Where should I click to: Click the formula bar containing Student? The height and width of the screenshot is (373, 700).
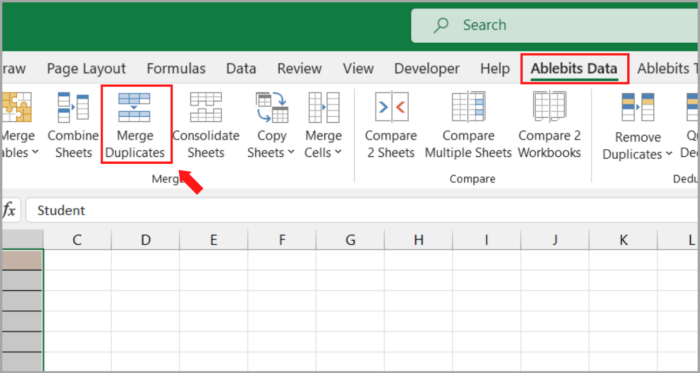[x=362, y=211]
